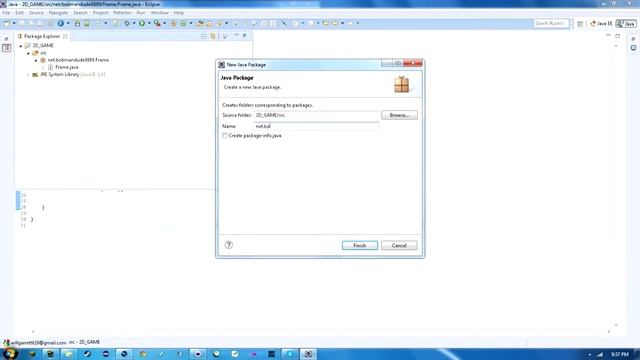
Task: Click the Browse button in dialog
Action: point(399,115)
